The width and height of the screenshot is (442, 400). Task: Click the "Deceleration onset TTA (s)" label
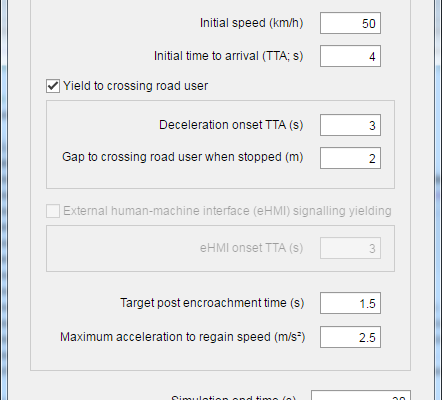tap(231, 125)
